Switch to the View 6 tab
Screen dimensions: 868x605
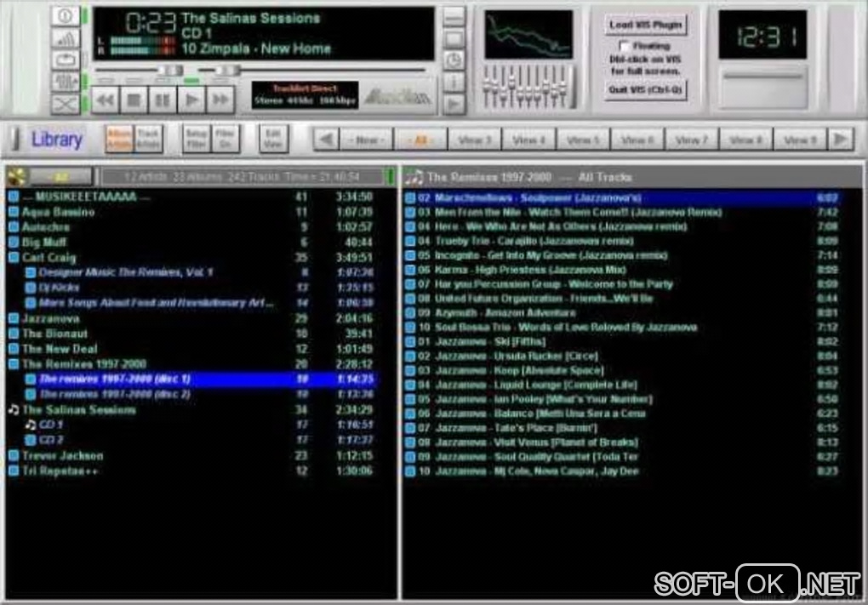[x=637, y=140]
